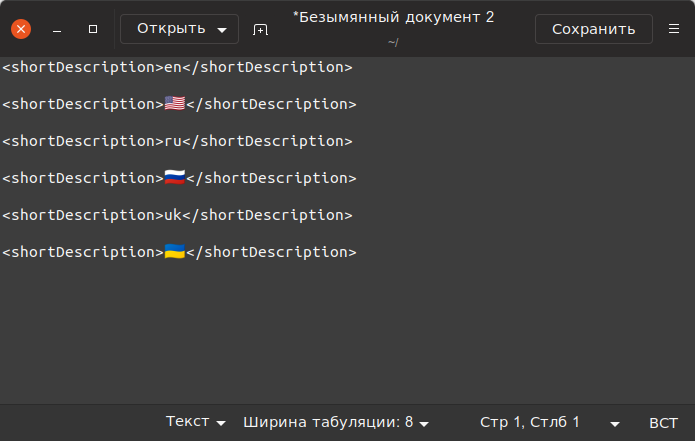Viewport: 695px width, 441px height.
Task: Place cursor in the line containing 'ru'
Action: coord(177,141)
